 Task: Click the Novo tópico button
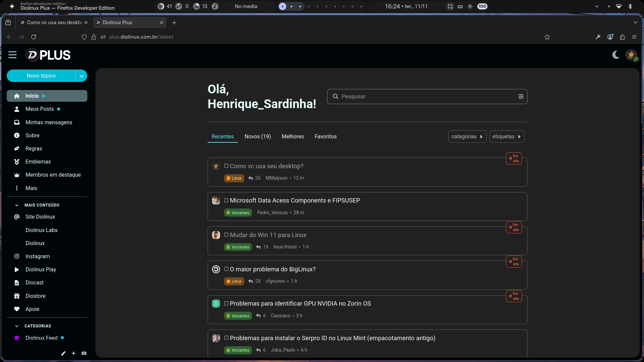(x=41, y=76)
